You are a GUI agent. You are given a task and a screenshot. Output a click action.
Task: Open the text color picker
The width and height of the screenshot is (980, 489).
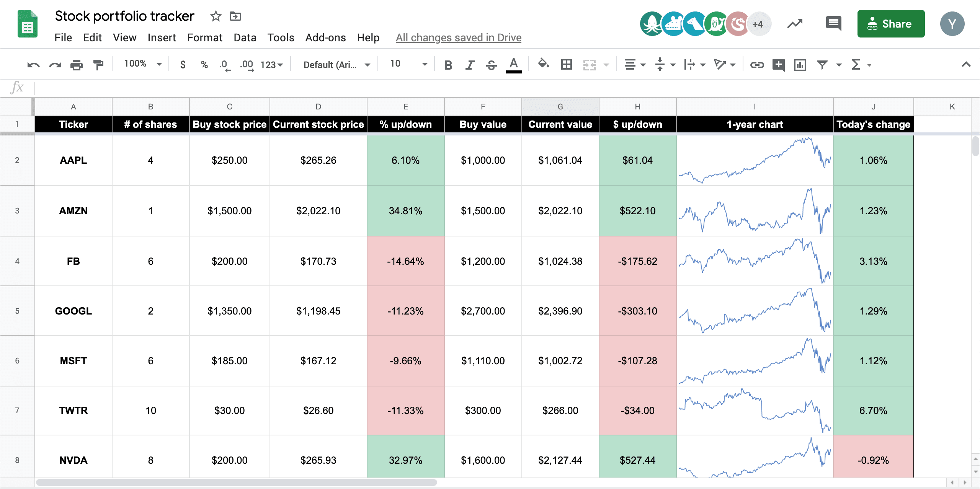tap(514, 65)
